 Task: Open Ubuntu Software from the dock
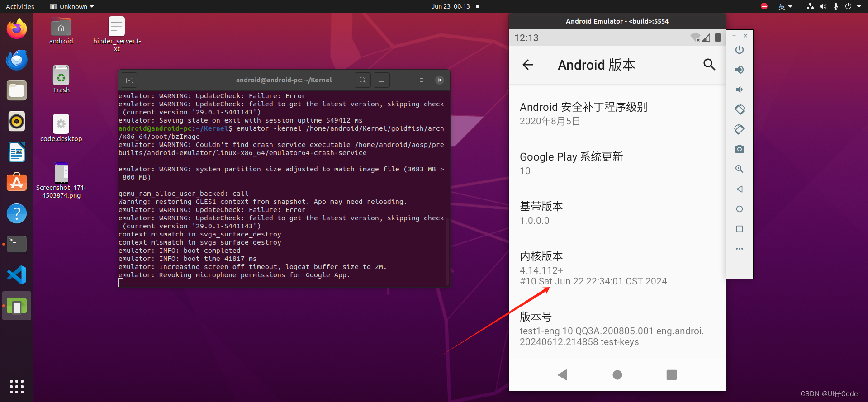tap(17, 183)
